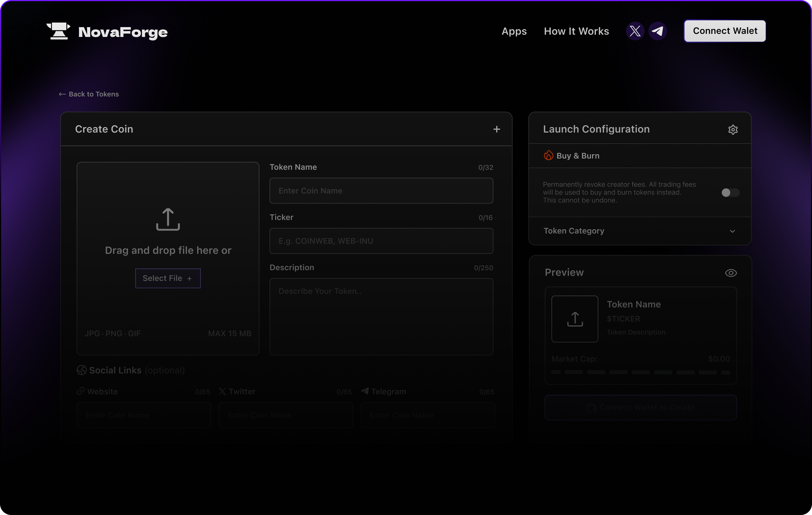
Task: Click the Twitter X icon in Social Links
Action: click(x=222, y=391)
